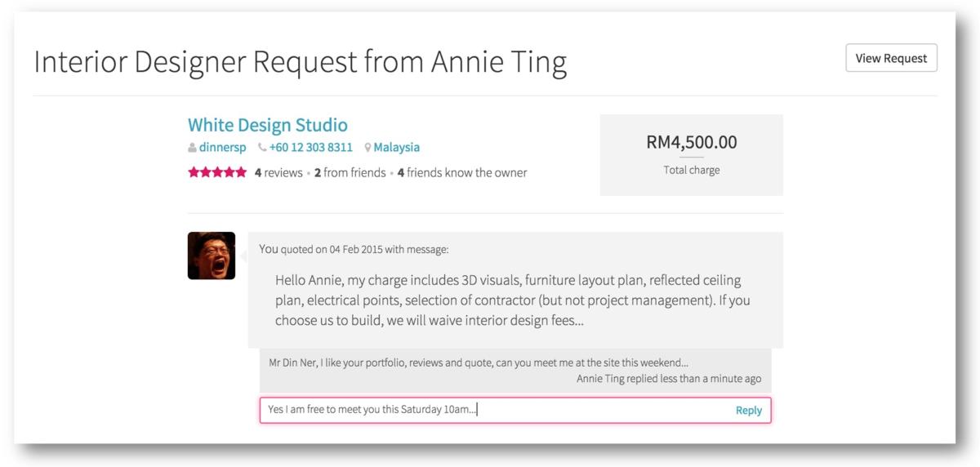The image size is (980, 467).
Task: Click the quoted message starting Hello Annie
Action: (x=512, y=300)
